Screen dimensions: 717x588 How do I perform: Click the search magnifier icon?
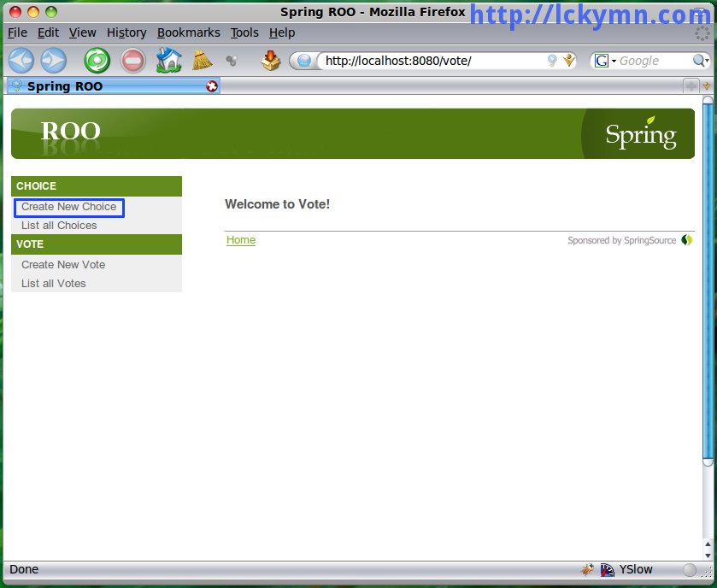[x=699, y=61]
